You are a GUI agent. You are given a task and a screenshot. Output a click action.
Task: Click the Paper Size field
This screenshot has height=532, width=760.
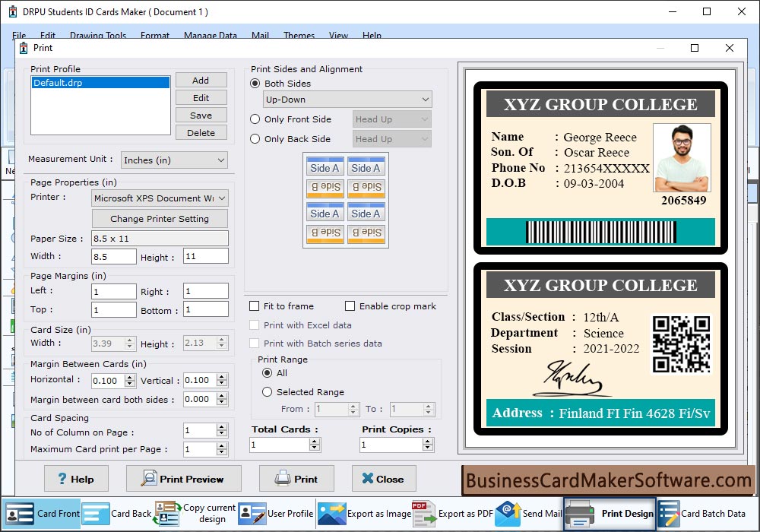(x=160, y=239)
